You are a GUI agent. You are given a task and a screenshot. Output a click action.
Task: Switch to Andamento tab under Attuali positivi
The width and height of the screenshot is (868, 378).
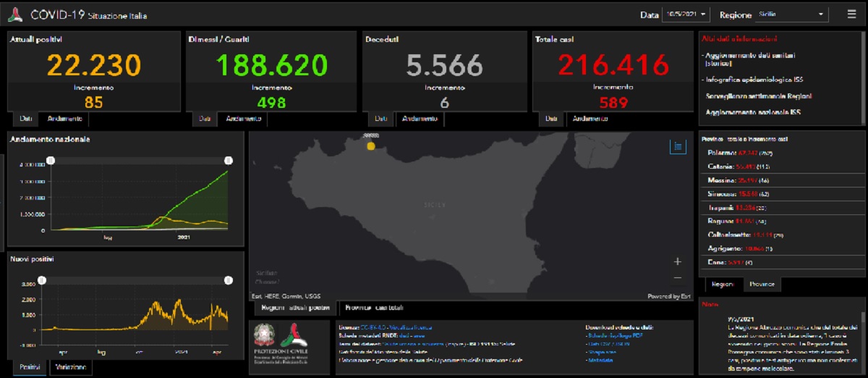(x=64, y=119)
